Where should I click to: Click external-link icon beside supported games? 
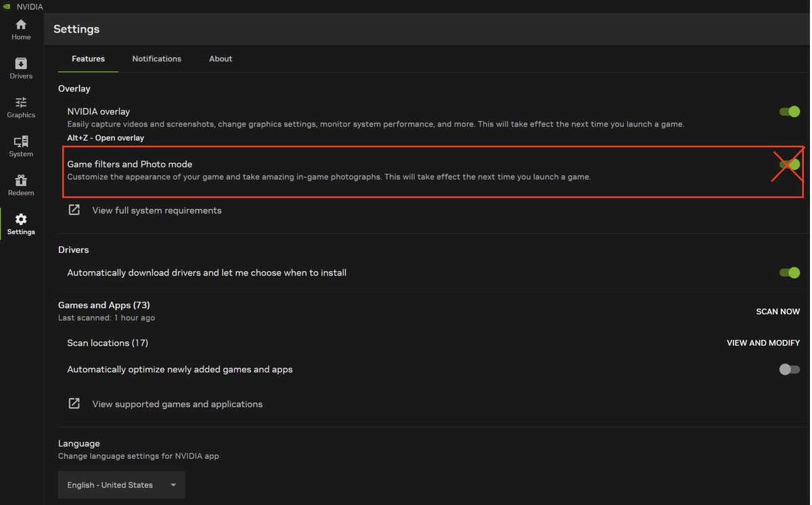coord(74,403)
